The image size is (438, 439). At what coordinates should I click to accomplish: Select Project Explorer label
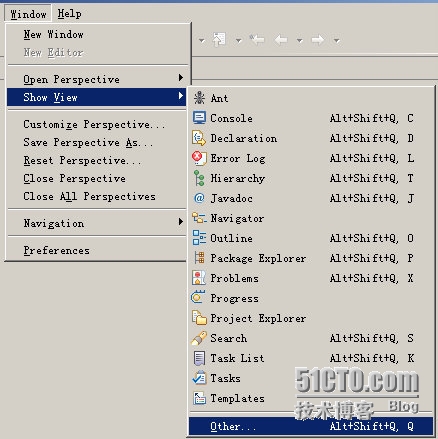[258, 318]
